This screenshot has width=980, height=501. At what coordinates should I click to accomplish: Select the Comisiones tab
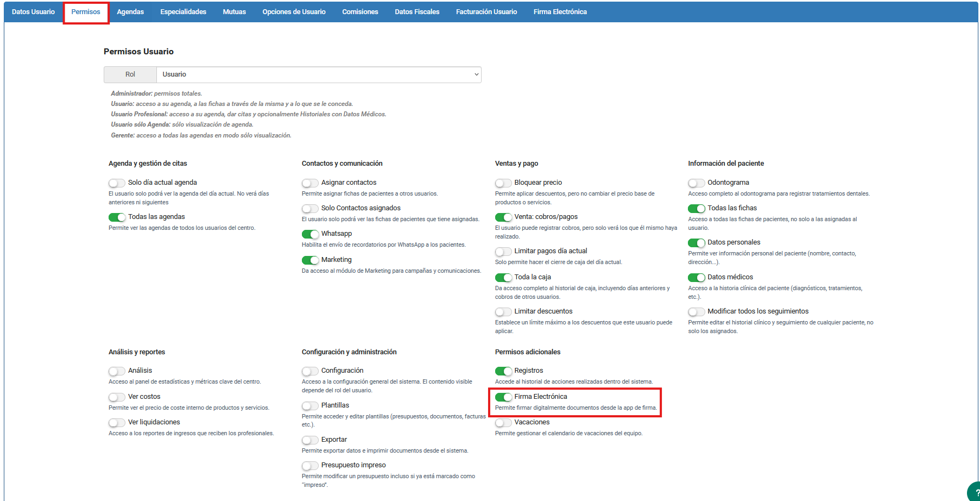[360, 12]
